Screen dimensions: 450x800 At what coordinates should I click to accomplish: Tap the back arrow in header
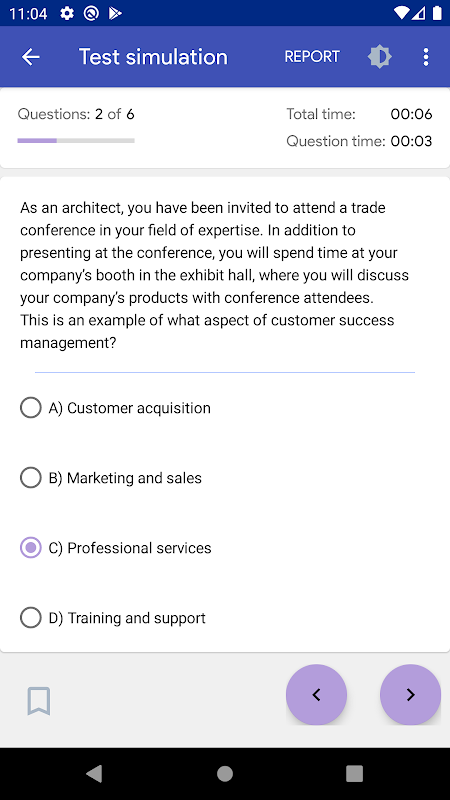tap(31, 57)
